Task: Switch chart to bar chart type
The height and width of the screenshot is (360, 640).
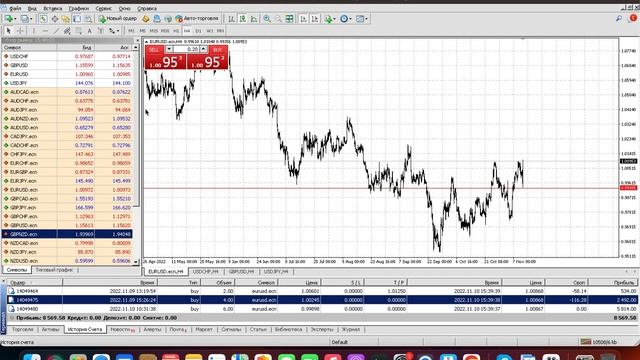Action: point(231,19)
